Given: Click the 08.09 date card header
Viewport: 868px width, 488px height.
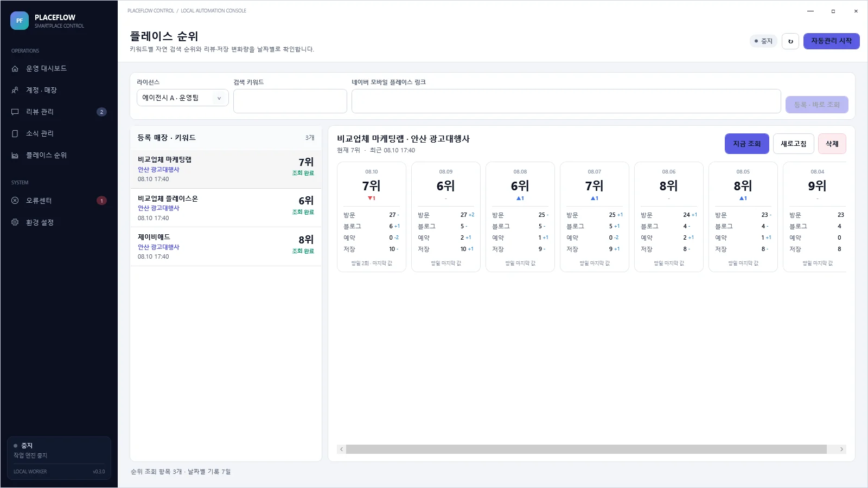Looking at the screenshot, I should [446, 172].
